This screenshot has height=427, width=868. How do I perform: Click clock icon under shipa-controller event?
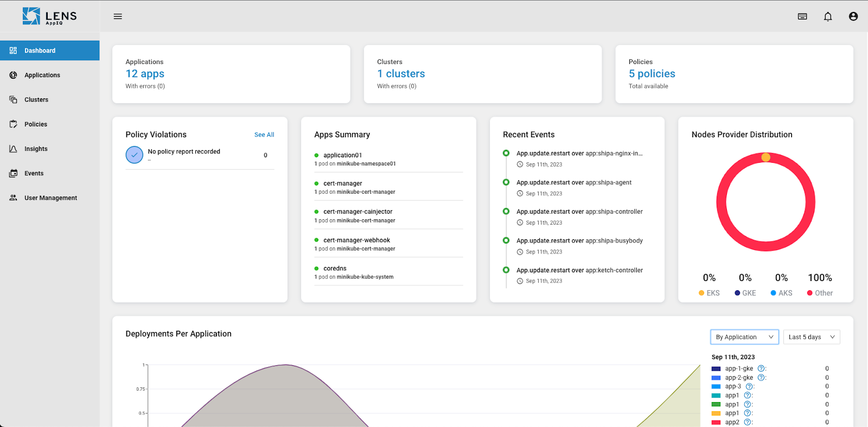[x=520, y=222]
